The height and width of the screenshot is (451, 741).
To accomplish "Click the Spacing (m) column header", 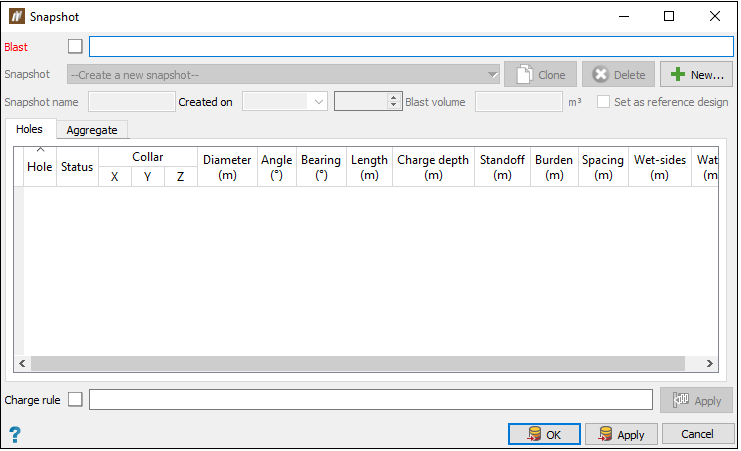I will pos(603,166).
